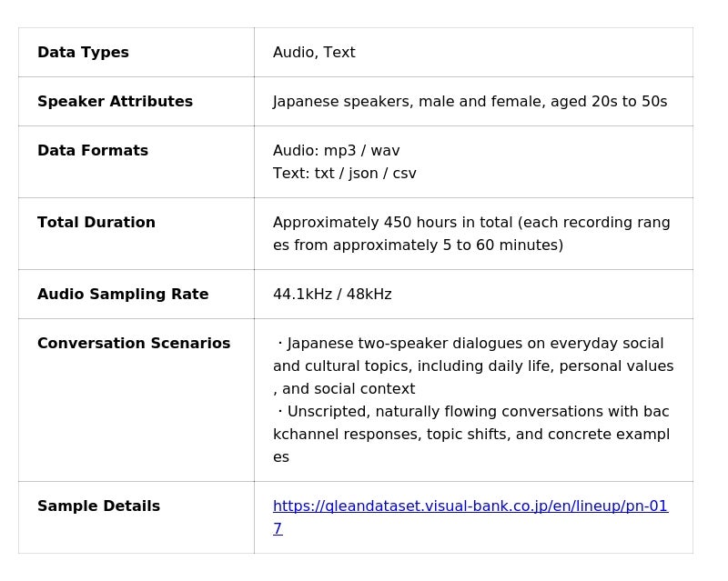Image resolution: width=728 pixels, height=581 pixels.
Task: Select the "Data Formats" row label
Action: click(x=93, y=151)
